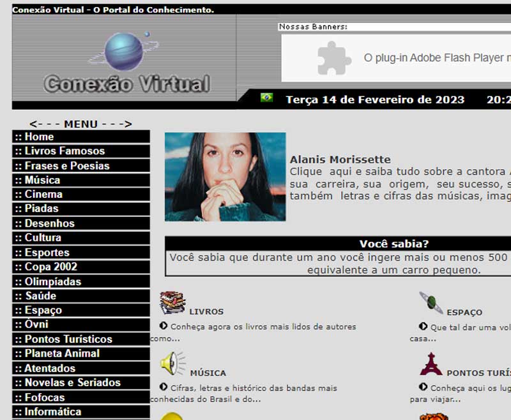Click 'Clique aqui e saiba tudo' description
This screenshot has width=511, height=420.
pos(400,184)
